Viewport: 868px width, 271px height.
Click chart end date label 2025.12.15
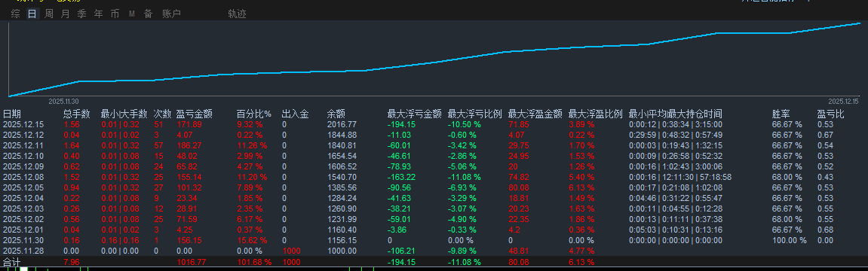pyautogui.click(x=843, y=102)
